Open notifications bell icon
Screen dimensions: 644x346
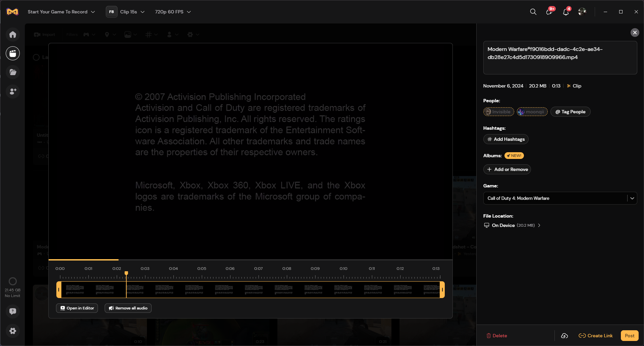pos(566,12)
